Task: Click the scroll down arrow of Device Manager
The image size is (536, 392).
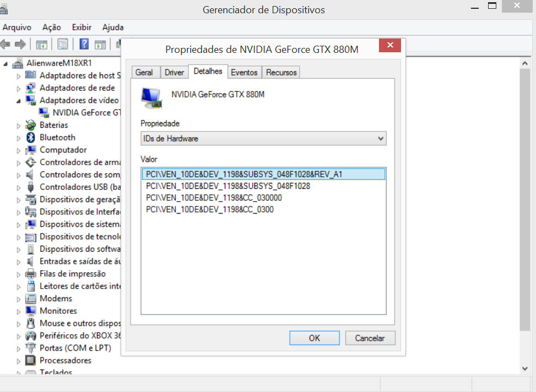Action: [525, 368]
